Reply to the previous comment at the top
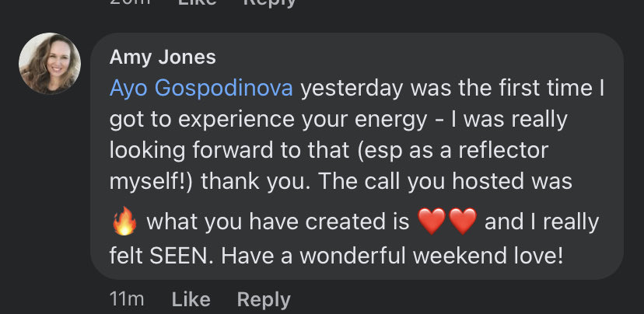Image resolution: width=644 pixels, height=314 pixels. point(270,3)
